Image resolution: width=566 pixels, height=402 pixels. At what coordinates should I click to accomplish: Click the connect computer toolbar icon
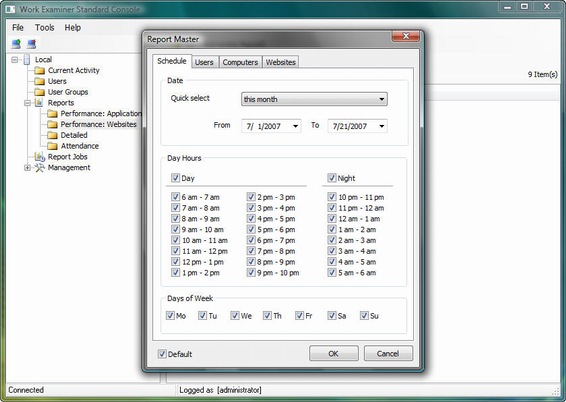pos(16,44)
